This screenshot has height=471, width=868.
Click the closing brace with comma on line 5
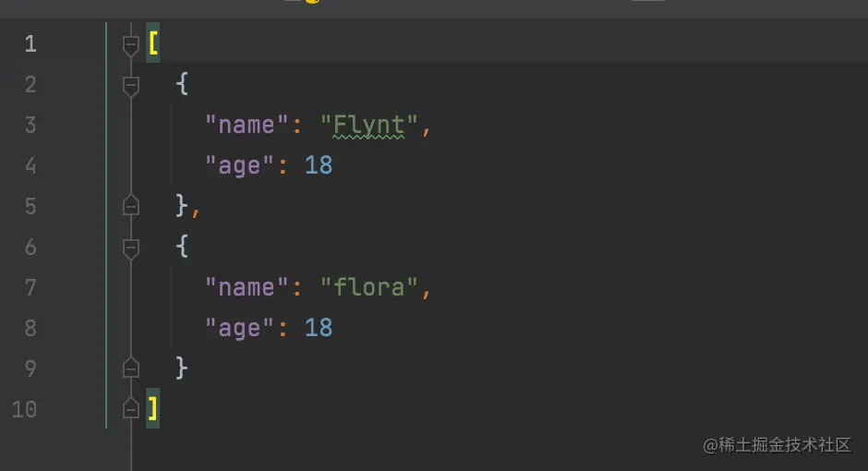tap(187, 206)
